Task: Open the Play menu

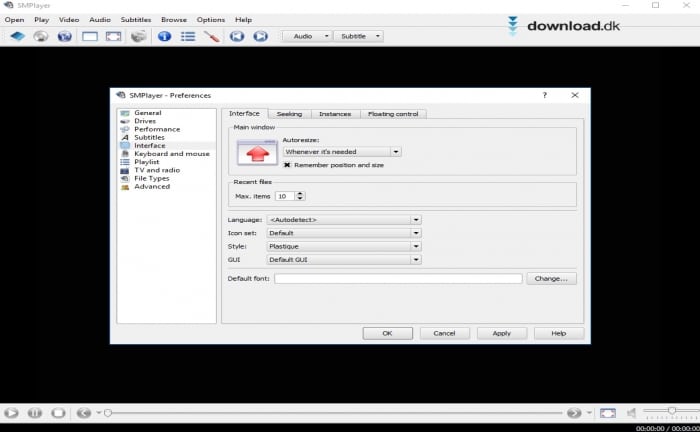Action: pyautogui.click(x=42, y=20)
